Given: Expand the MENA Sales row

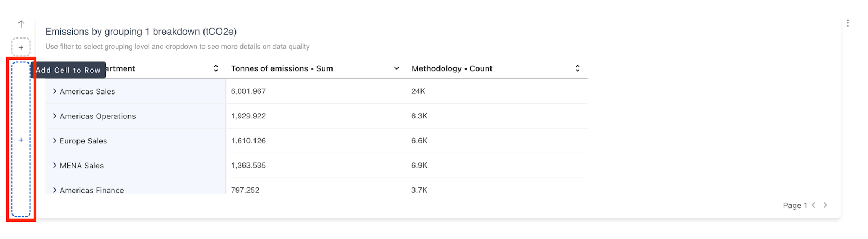Looking at the screenshot, I should coord(55,166).
